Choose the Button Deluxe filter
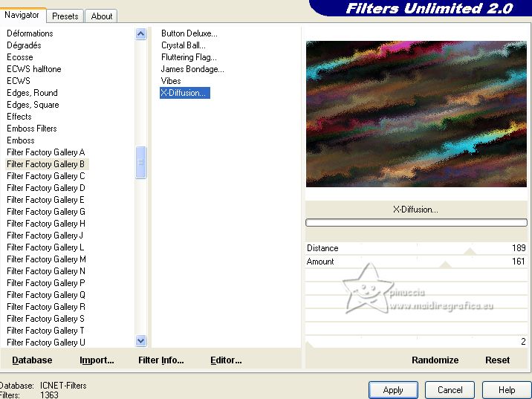This screenshot has width=532, height=399. 189,33
